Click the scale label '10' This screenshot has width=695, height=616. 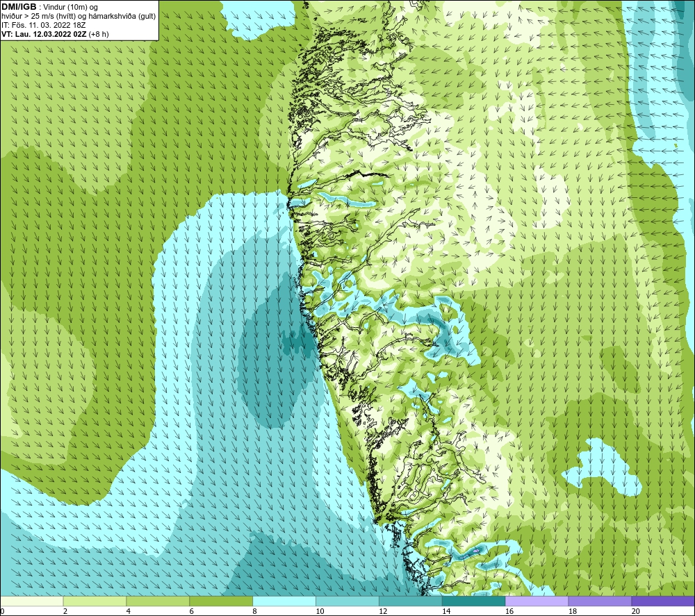click(x=320, y=612)
